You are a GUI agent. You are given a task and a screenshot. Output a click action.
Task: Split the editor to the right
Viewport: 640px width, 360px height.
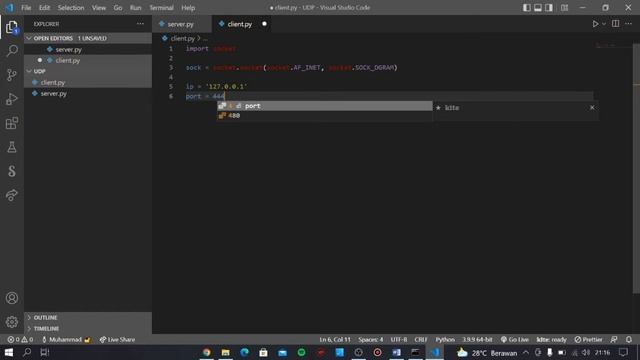tap(616, 24)
